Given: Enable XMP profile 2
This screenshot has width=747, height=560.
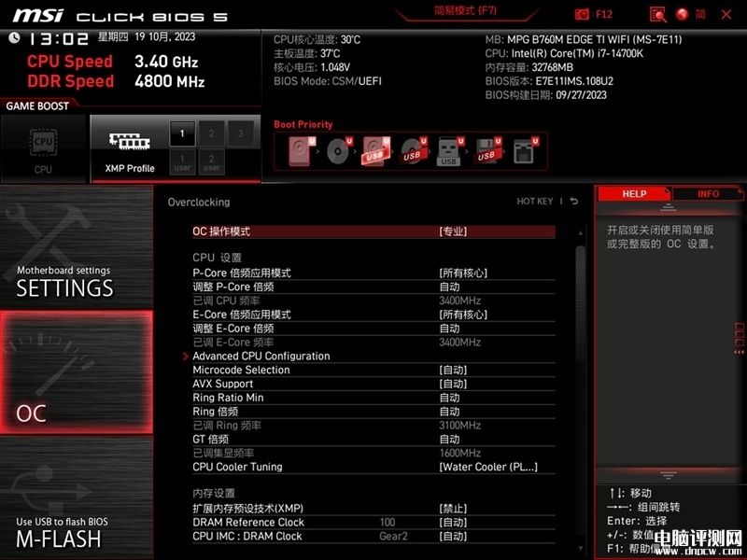Looking at the screenshot, I should click(212, 133).
